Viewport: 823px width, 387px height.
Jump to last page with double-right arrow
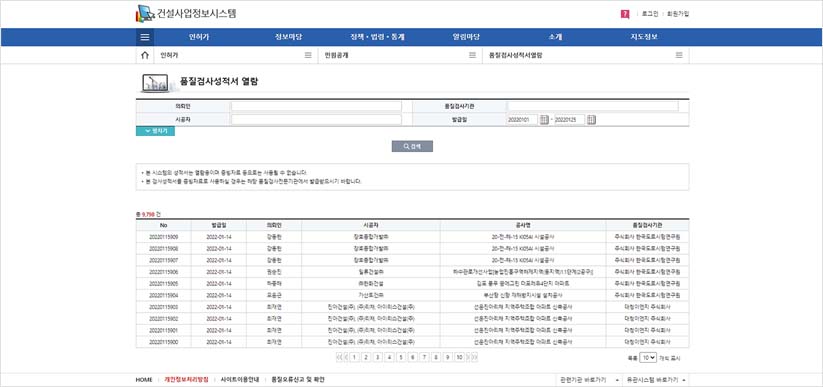pyautogui.click(x=474, y=357)
